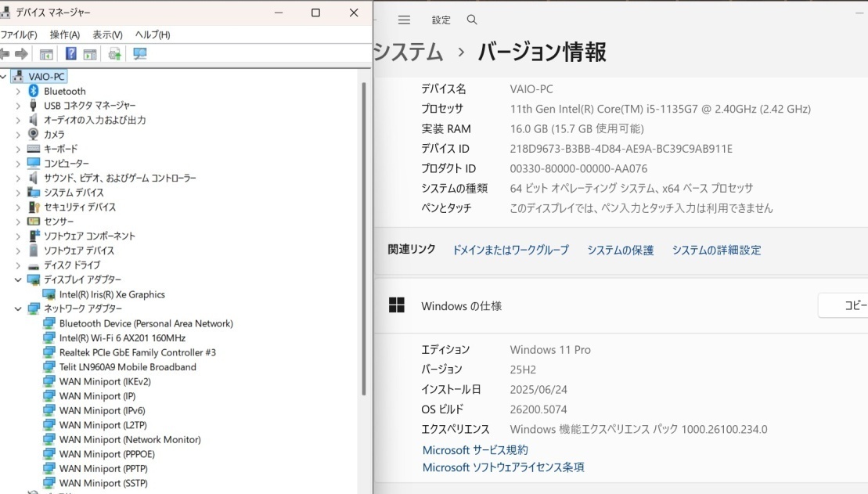
Task: Click the update device driver toolbar icon
Action: coord(115,54)
